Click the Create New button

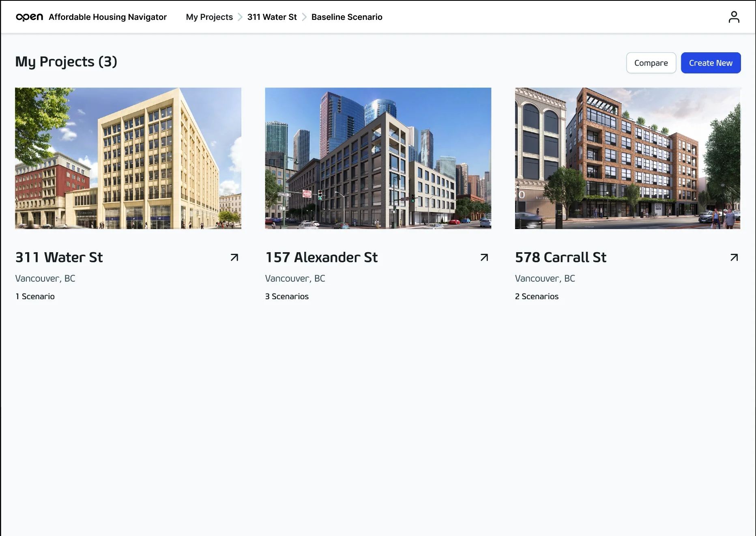[x=711, y=63]
